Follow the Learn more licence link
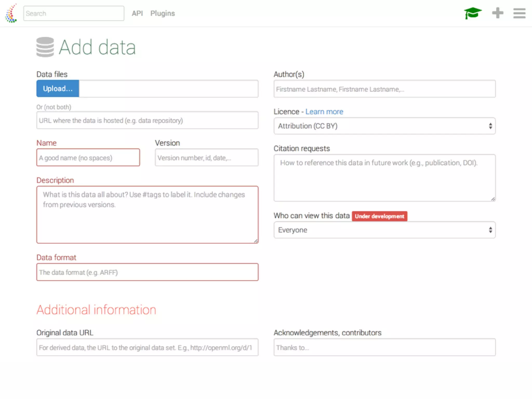The image size is (532, 399). coord(324,112)
